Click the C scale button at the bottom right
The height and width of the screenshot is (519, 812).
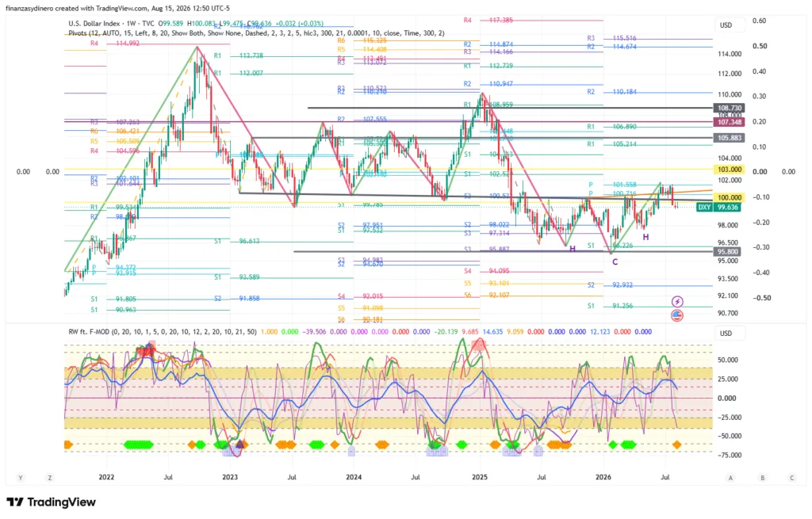tap(792, 478)
